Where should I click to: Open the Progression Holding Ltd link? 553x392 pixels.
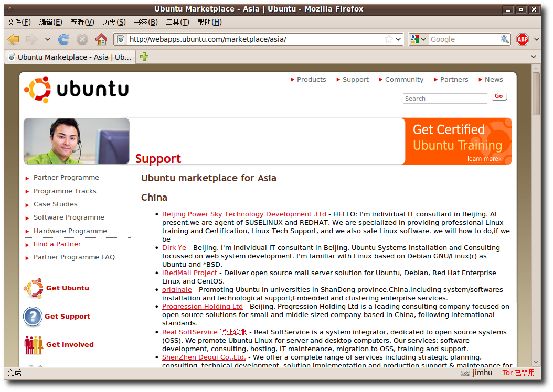click(x=203, y=307)
